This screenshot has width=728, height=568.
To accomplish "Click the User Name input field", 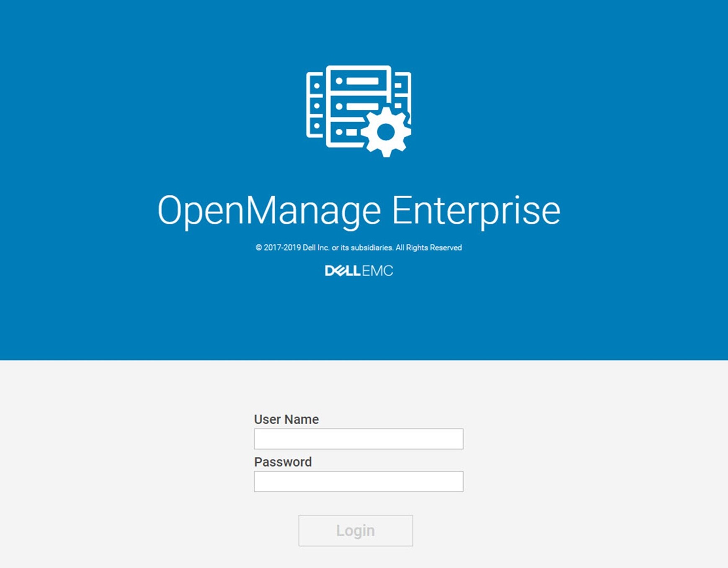I will pos(359,439).
